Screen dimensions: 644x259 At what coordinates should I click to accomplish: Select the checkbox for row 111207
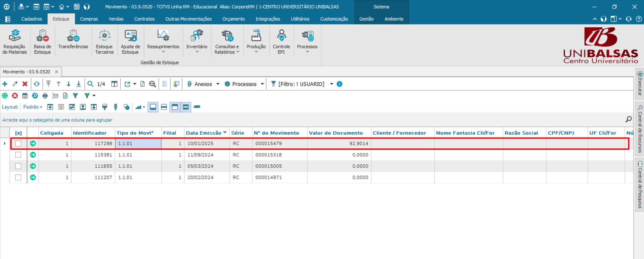(18, 177)
